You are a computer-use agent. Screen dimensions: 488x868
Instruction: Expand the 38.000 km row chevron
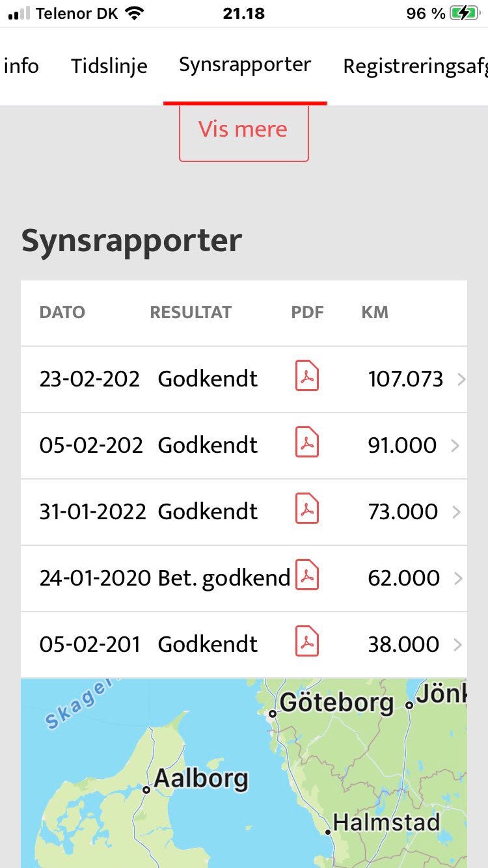[x=456, y=645]
